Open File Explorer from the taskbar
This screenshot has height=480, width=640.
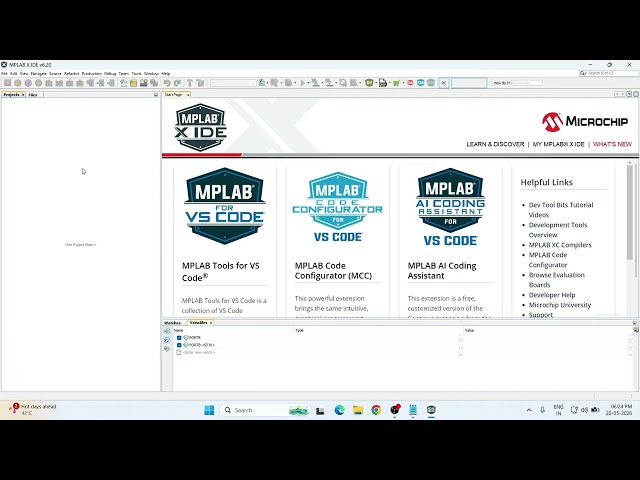[358, 410]
